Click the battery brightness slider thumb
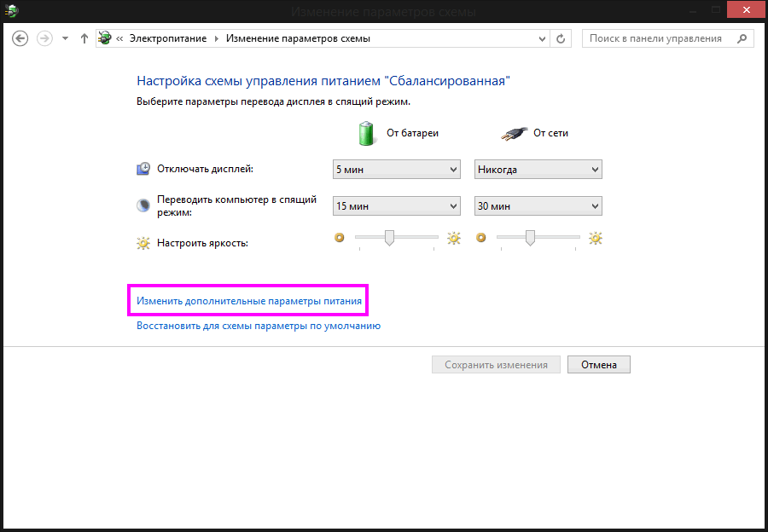Viewport: 768px width, 532px height. tap(389, 237)
